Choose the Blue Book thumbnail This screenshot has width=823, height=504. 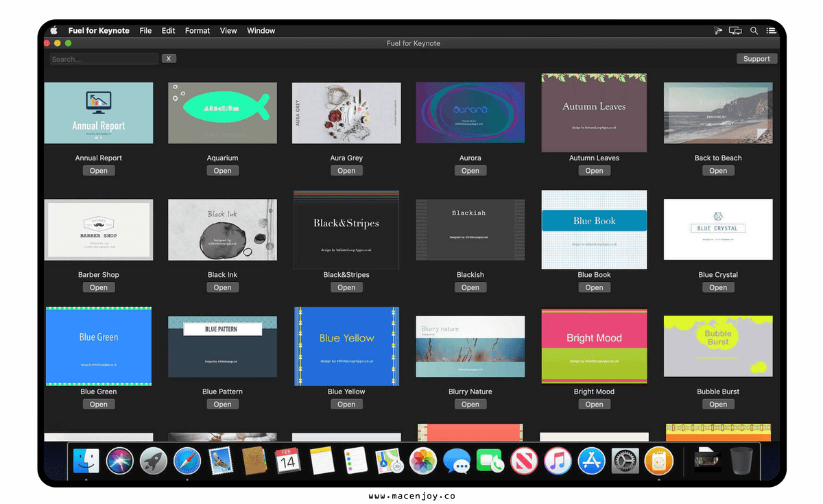click(595, 230)
